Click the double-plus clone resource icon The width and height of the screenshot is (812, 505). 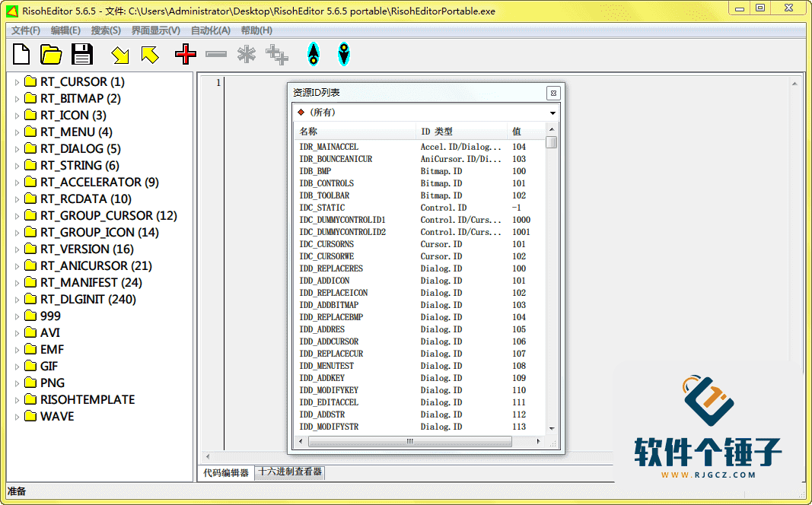pyautogui.click(x=276, y=54)
